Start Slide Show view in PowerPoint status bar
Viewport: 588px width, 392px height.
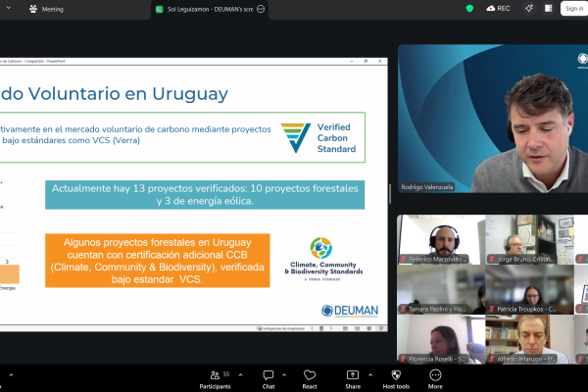click(x=381, y=328)
